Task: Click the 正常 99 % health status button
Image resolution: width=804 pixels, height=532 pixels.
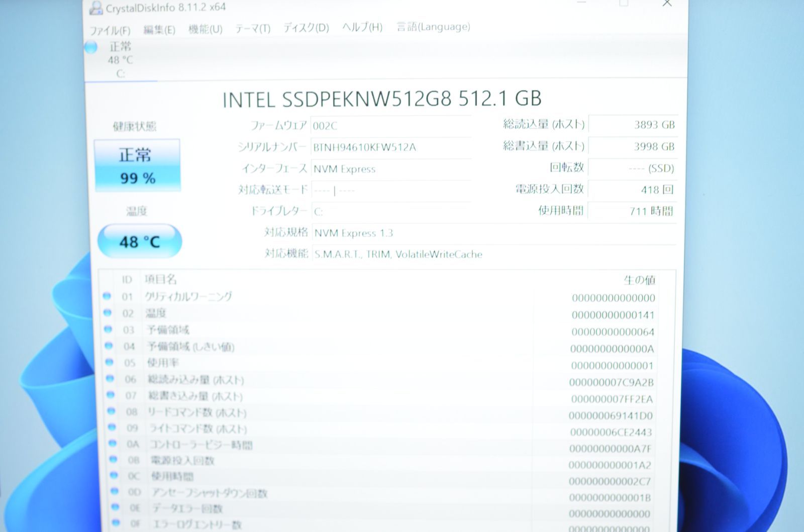Action: [x=137, y=165]
